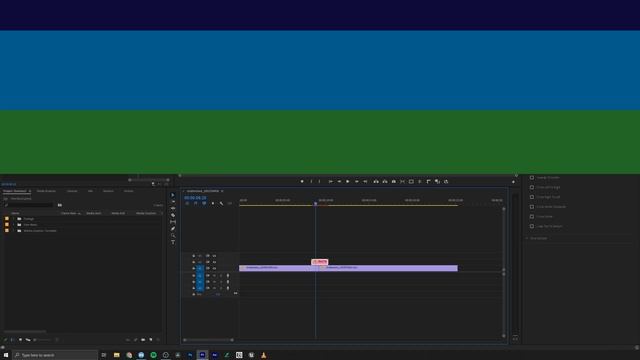
Task: Switch to the Project panel tab
Action: click(x=15, y=191)
